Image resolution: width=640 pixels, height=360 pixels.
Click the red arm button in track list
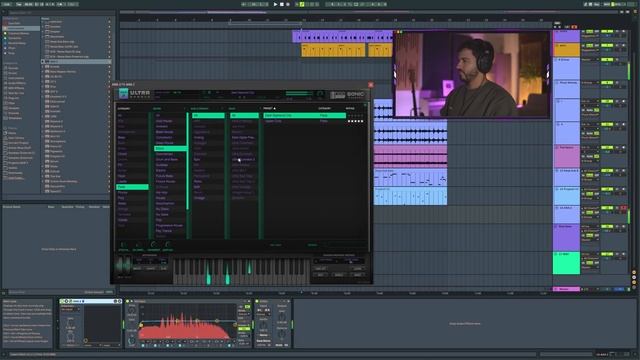(x=624, y=208)
